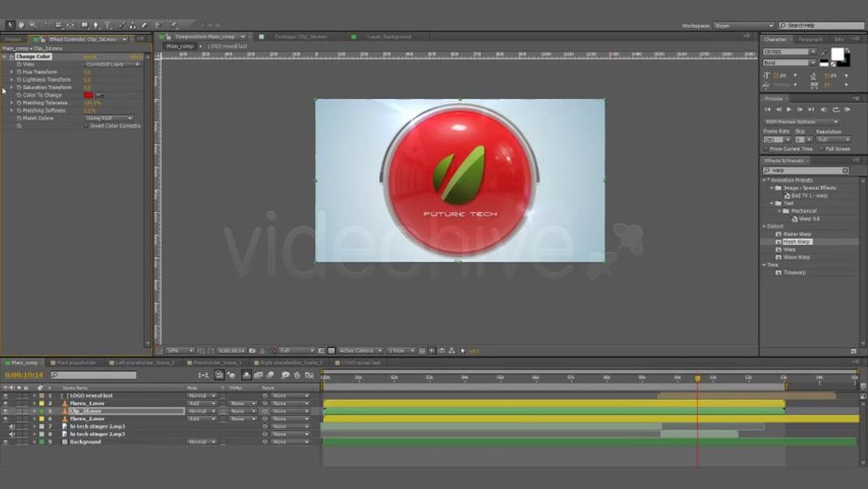Toggle Hide Shy Layers switch
Viewport: 868px width, 489px height.
(246, 374)
